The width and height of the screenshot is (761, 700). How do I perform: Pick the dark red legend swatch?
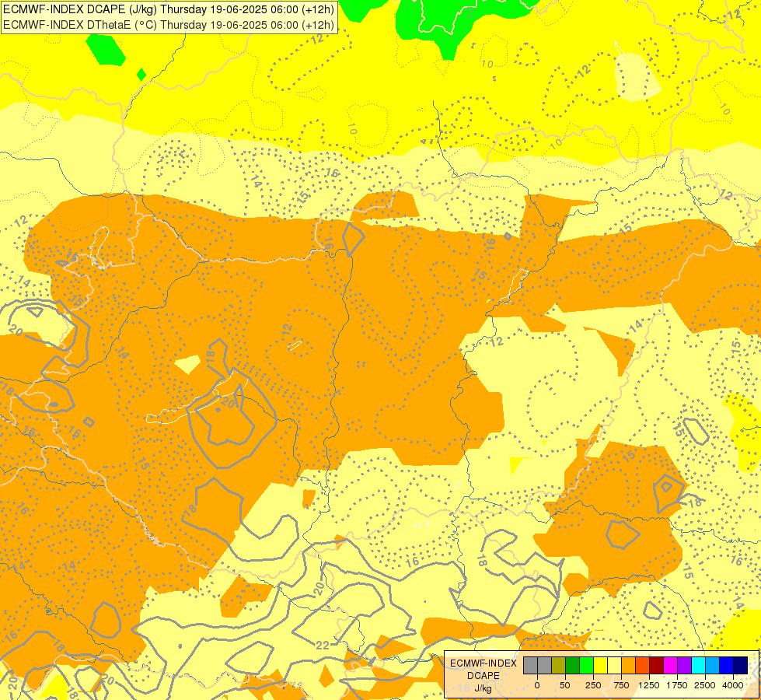(657, 666)
